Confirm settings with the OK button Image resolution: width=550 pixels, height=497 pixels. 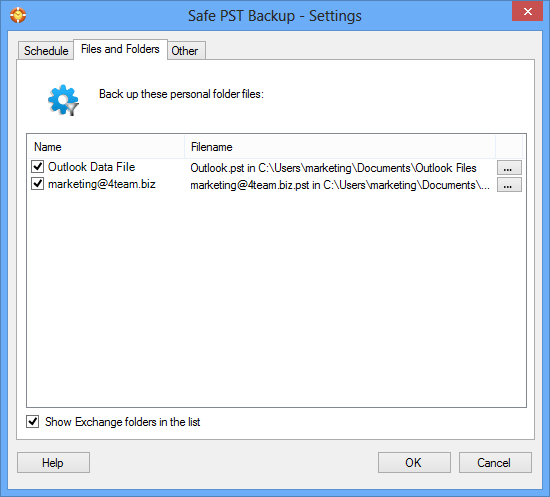[414, 463]
